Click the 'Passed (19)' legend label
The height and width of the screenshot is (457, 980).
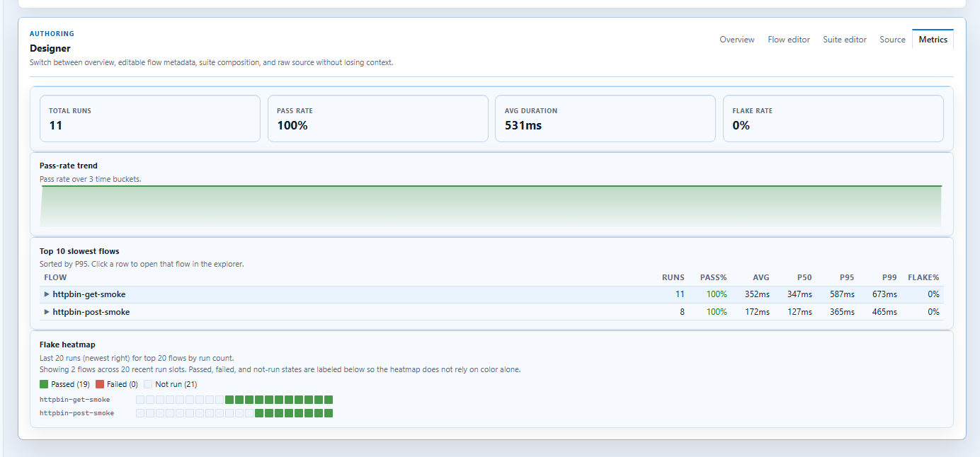[70, 384]
